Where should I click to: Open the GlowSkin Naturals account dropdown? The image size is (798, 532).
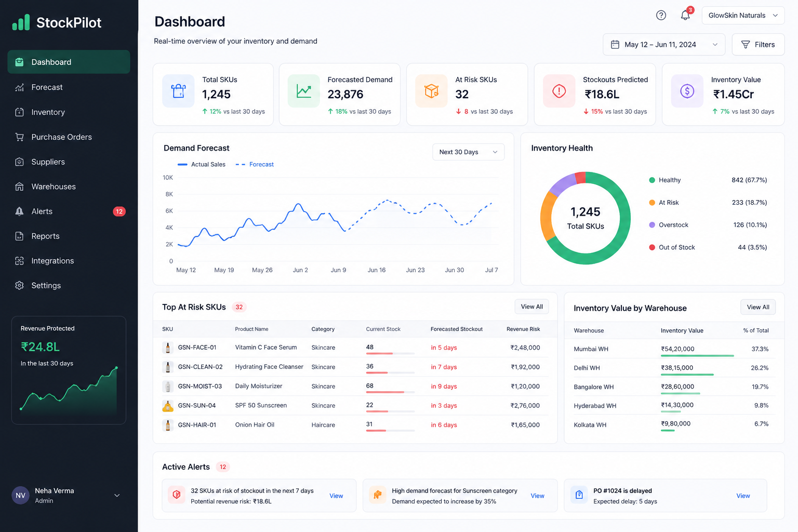(743, 16)
